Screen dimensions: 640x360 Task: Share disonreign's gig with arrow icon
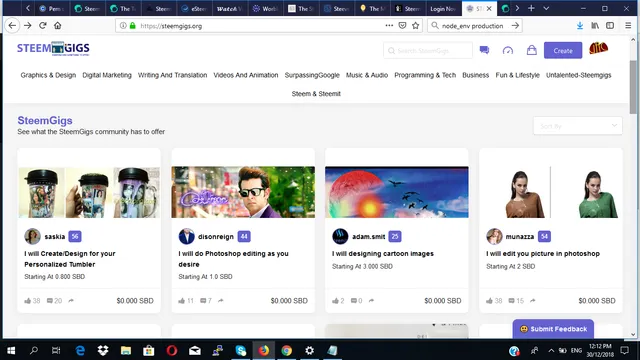221,301
